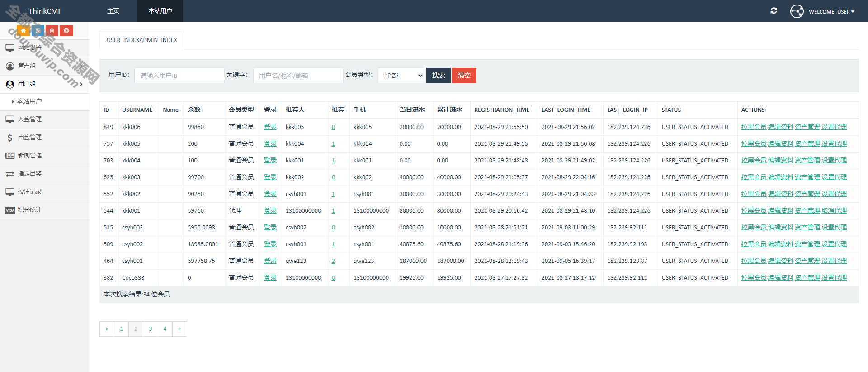Viewport: 868px width, 372px height.
Task: Open the 管理组 sidebar menu
Action: coord(45,66)
